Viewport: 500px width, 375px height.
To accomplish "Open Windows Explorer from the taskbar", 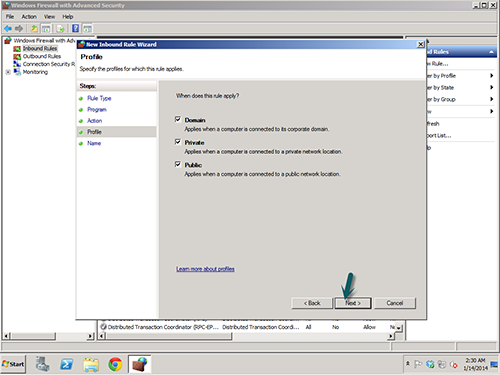I will (91, 364).
